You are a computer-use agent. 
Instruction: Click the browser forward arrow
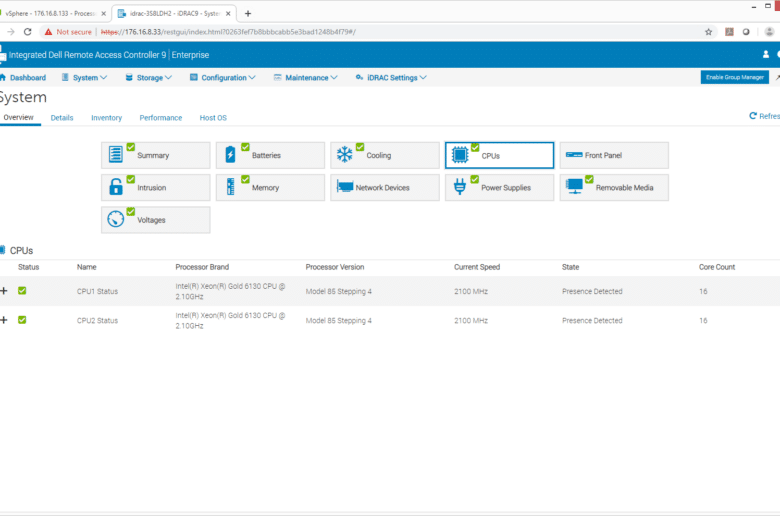pyautogui.click(x=10, y=32)
